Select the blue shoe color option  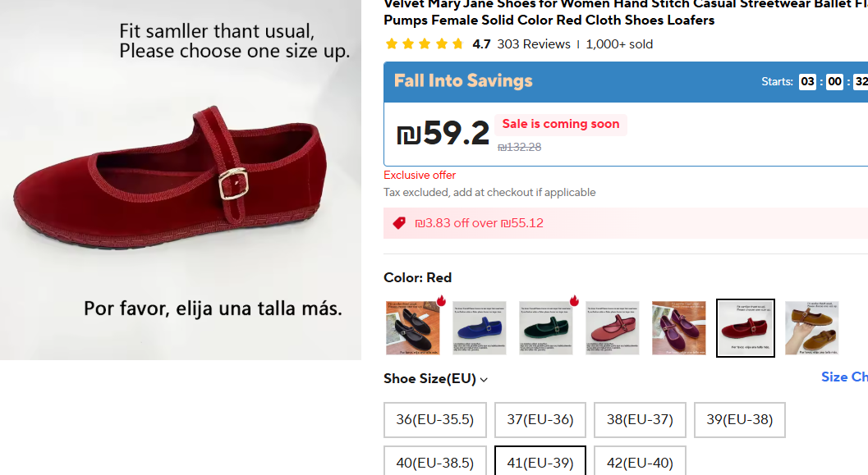(480, 328)
